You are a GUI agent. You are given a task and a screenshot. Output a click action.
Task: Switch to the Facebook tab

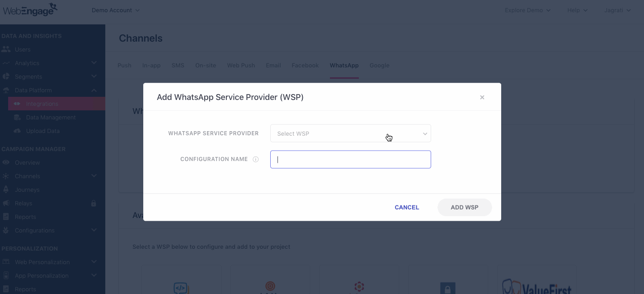tap(305, 65)
